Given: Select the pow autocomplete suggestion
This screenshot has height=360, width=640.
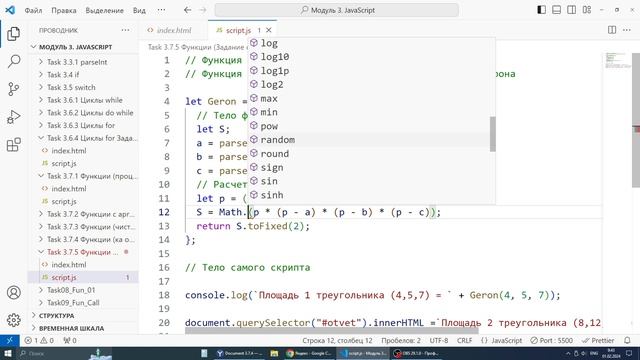Looking at the screenshot, I should (369, 126).
